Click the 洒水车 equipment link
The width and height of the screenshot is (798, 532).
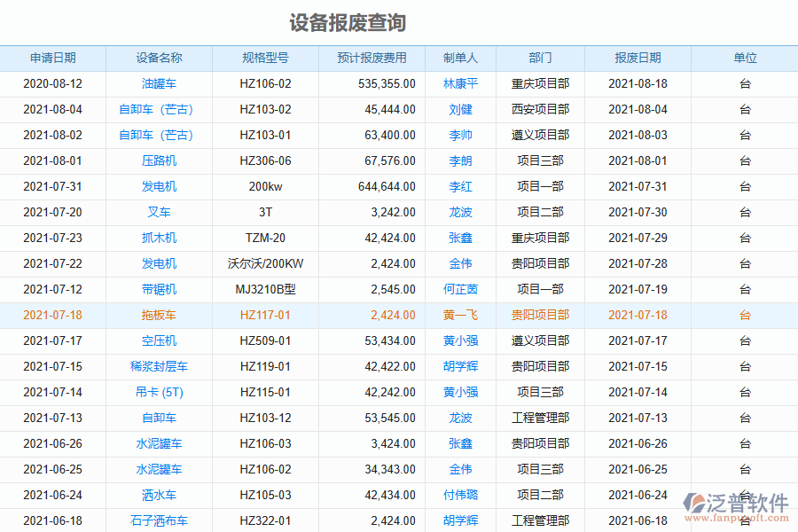pos(157,495)
